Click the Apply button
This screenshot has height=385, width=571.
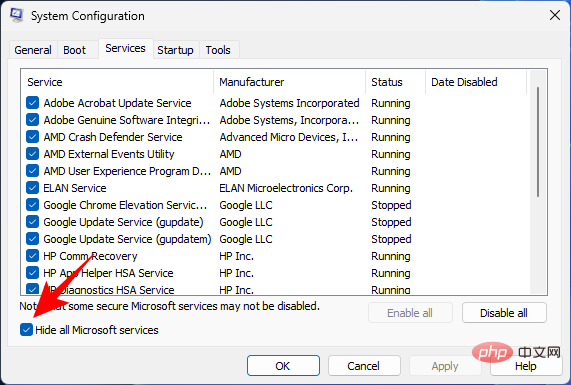[445, 366]
